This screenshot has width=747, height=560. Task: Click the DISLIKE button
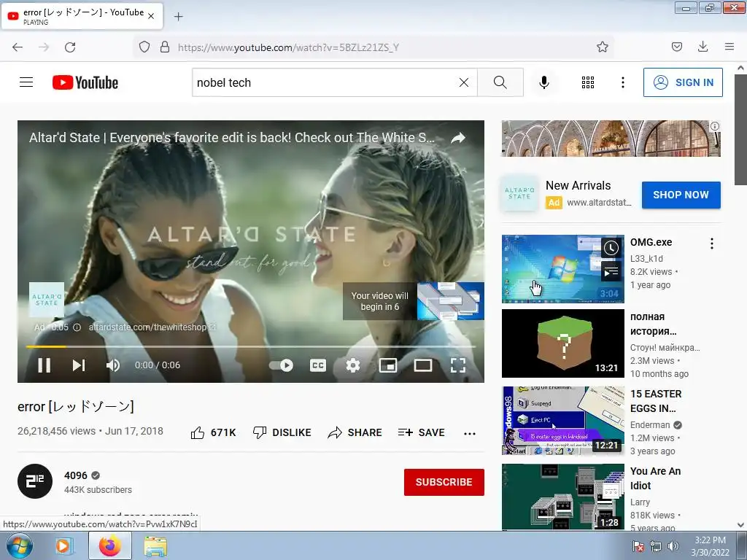282,432
